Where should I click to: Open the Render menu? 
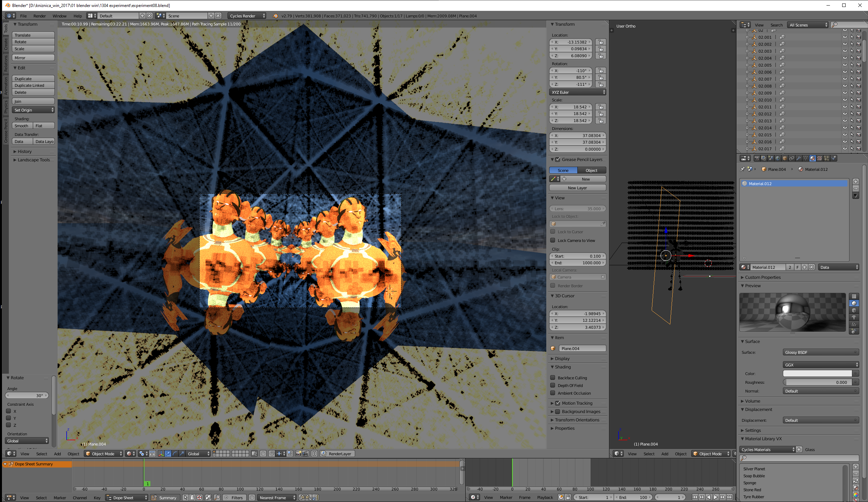(39, 16)
